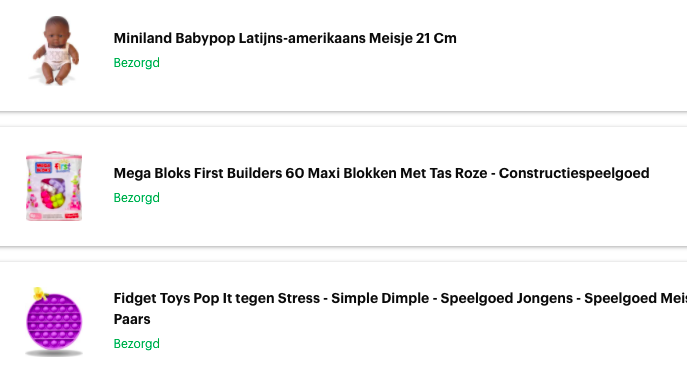The image size is (687, 377).
Task: Click 'Simple Dimple' in the Fidget title
Action: (x=380, y=298)
